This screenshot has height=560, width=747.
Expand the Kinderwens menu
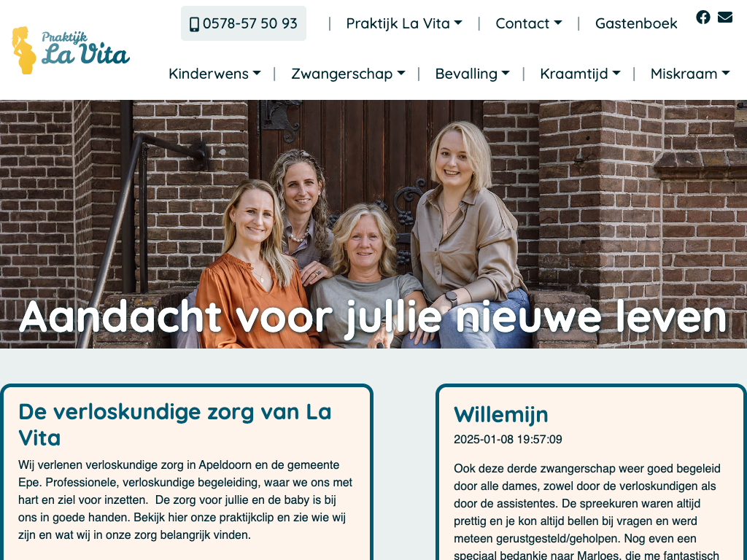point(214,74)
